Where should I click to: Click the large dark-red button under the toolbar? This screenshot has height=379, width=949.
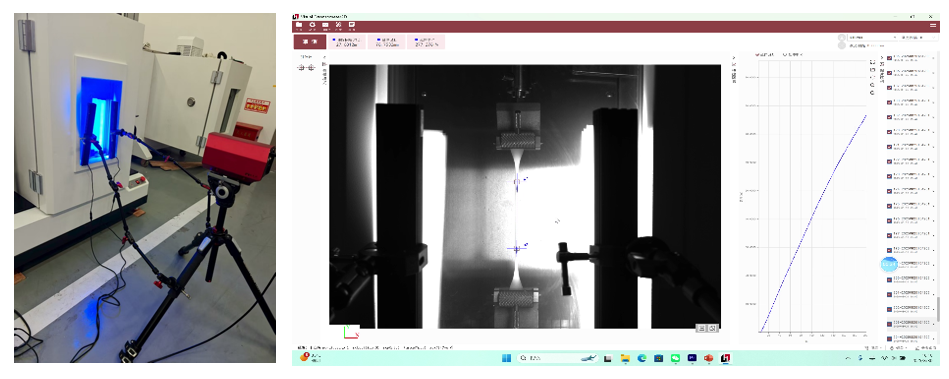pos(310,42)
